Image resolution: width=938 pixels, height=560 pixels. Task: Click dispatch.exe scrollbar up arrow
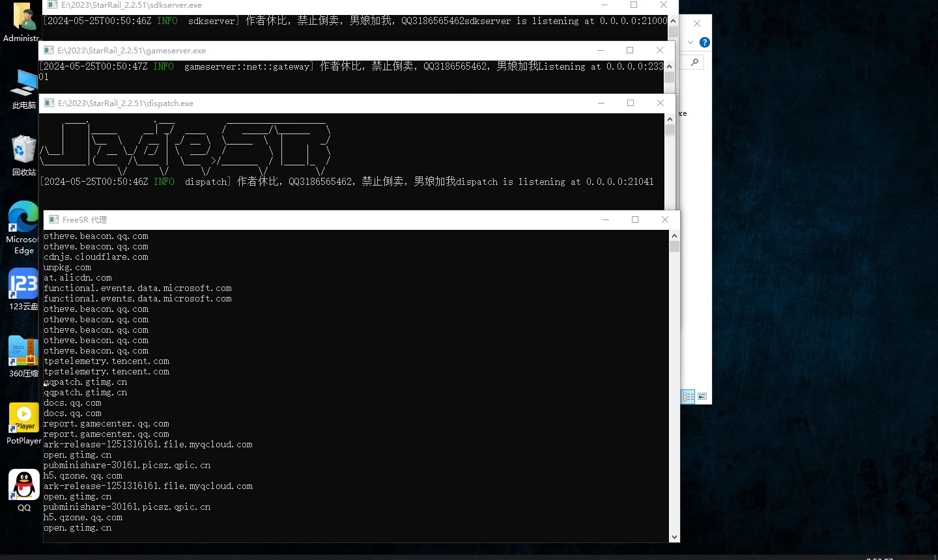[x=670, y=119]
